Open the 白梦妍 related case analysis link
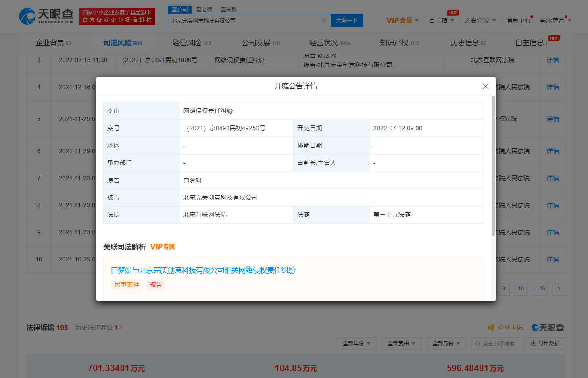588x378 pixels. click(x=203, y=270)
